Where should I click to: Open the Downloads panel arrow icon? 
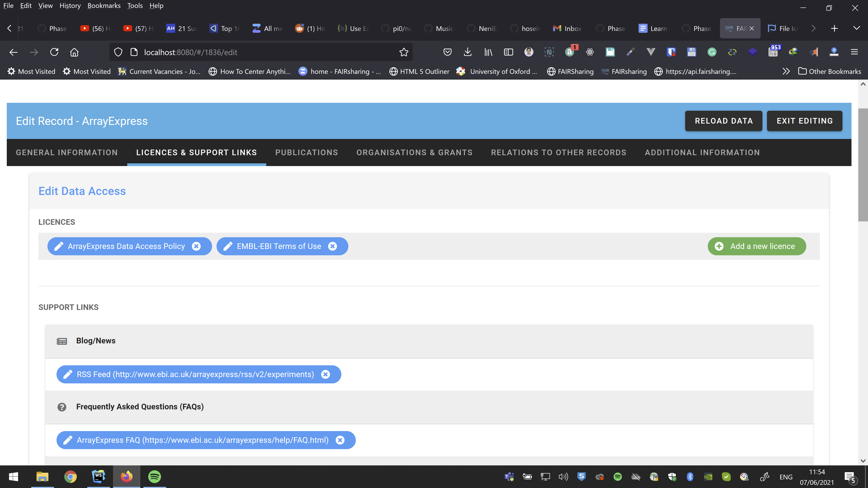point(467,52)
